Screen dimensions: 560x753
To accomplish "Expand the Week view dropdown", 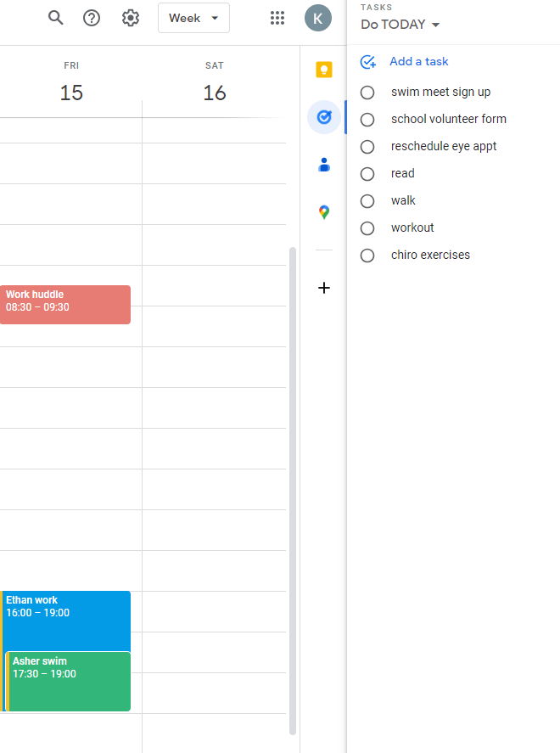I will click(x=193, y=18).
